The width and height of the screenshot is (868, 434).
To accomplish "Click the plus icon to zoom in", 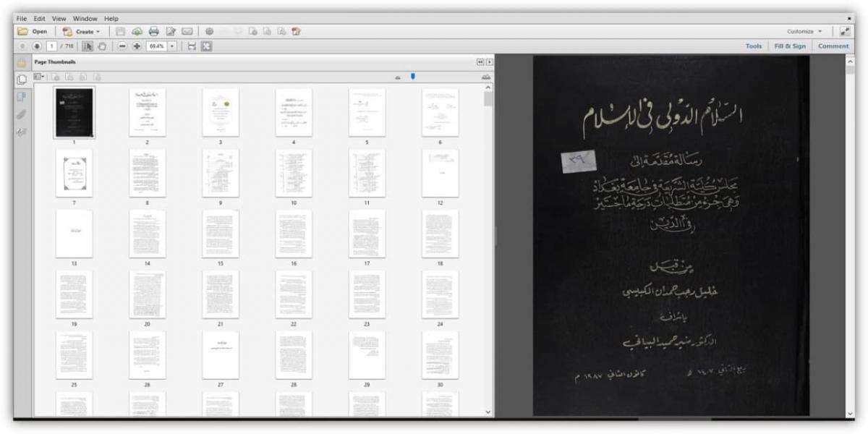I will coord(137,46).
